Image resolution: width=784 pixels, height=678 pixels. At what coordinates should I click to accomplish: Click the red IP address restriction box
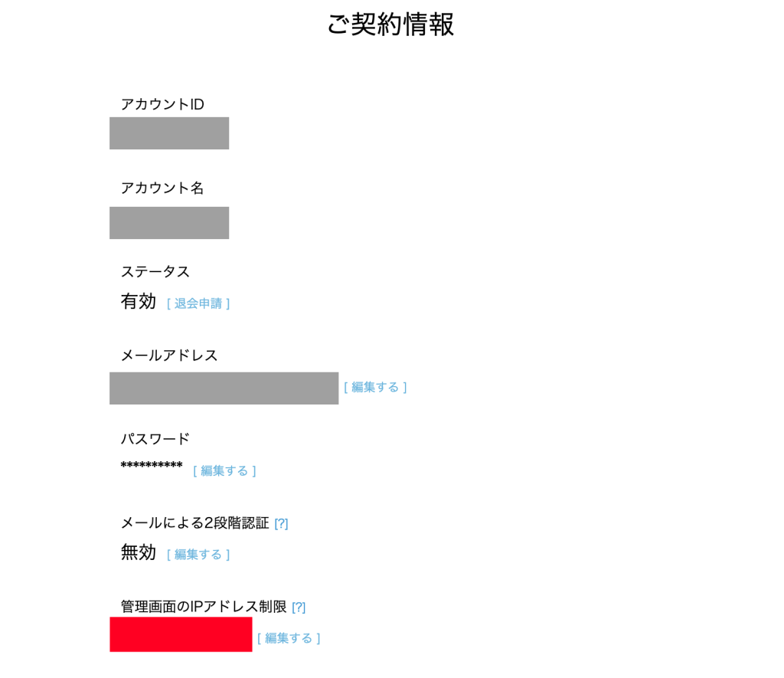pyautogui.click(x=181, y=634)
